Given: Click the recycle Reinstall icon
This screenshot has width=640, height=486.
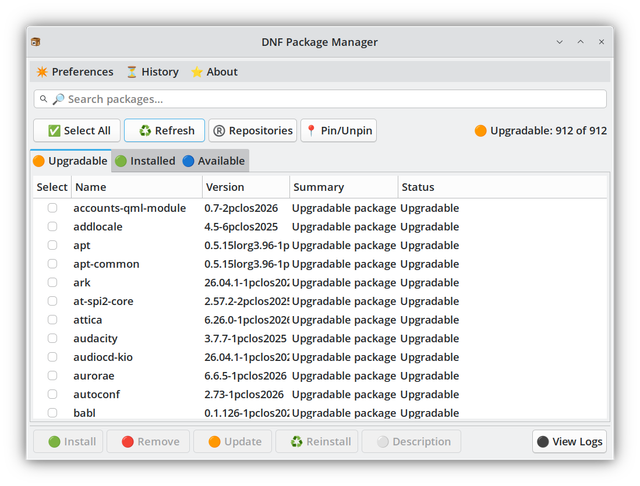Looking at the screenshot, I should click(297, 442).
